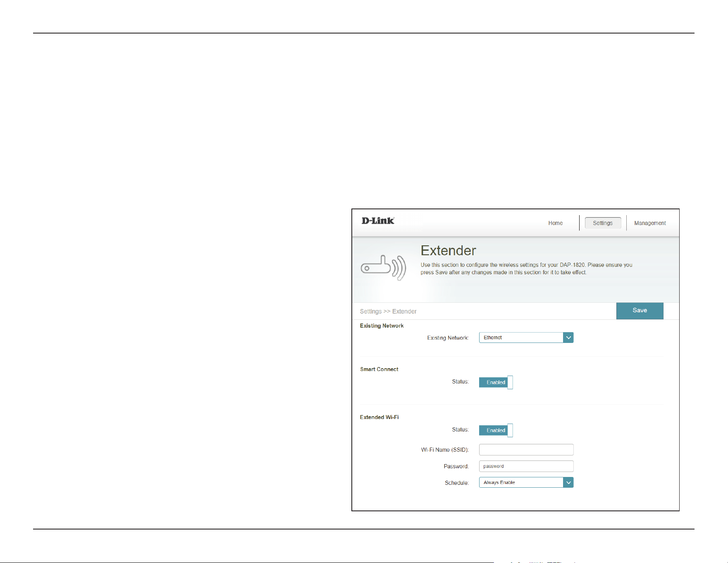Click the Password: field label
The image size is (728, 563).
click(x=456, y=466)
